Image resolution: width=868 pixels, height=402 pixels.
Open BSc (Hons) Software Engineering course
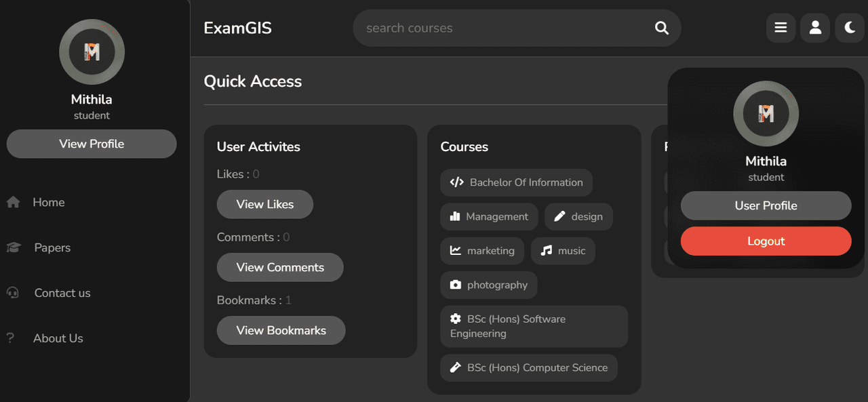(534, 326)
